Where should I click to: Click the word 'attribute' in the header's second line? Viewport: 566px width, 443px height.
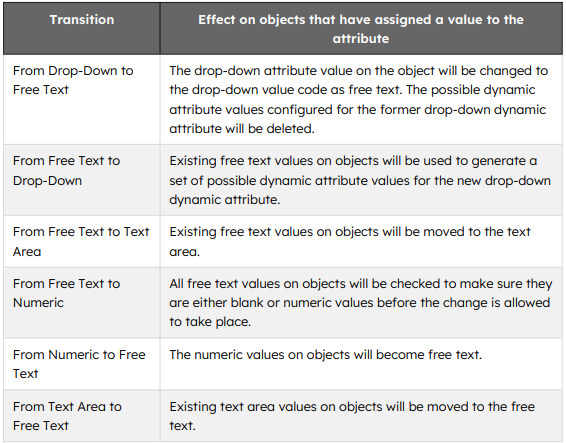pyautogui.click(x=361, y=39)
